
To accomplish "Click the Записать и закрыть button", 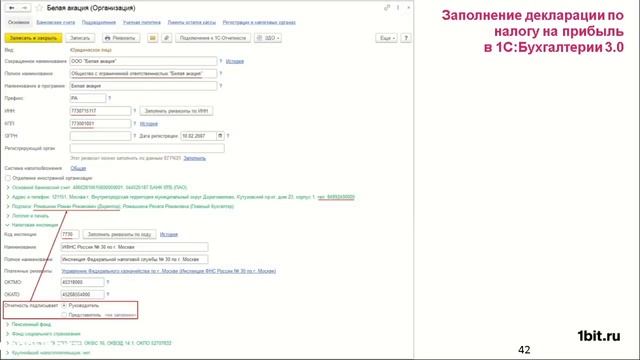I will pyautogui.click(x=33, y=38).
